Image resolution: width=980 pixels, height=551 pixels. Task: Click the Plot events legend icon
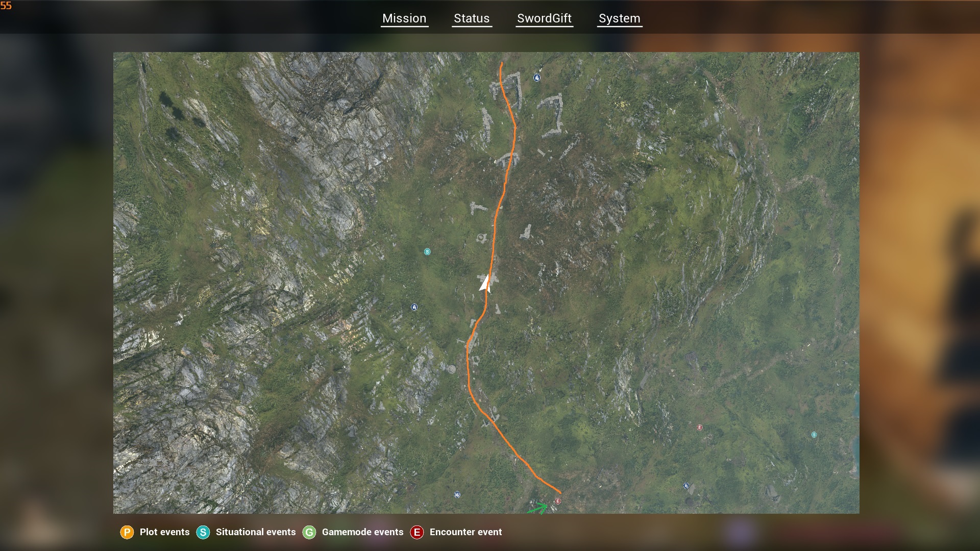(x=127, y=533)
